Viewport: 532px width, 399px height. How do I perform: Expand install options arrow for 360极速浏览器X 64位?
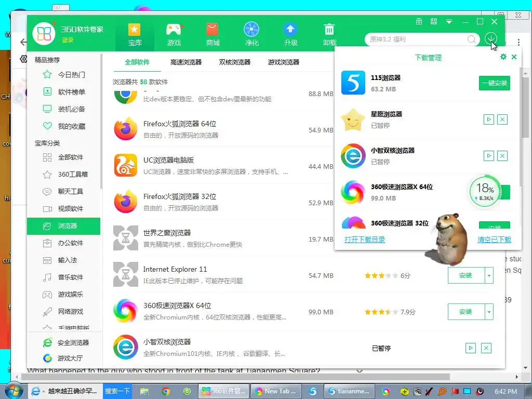click(489, 312)
